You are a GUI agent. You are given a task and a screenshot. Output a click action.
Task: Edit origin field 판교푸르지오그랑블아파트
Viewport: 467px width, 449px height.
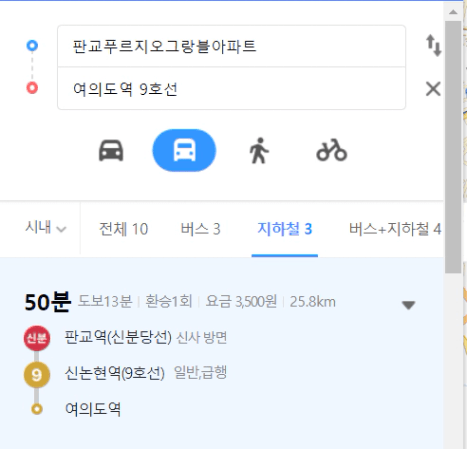point(231,46)
